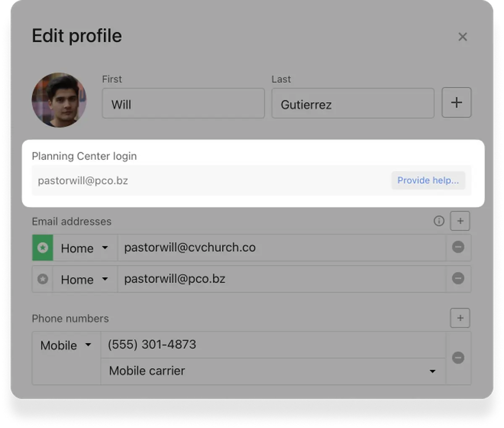Add a new email address

pyautogui.click(x=460, y=221)
